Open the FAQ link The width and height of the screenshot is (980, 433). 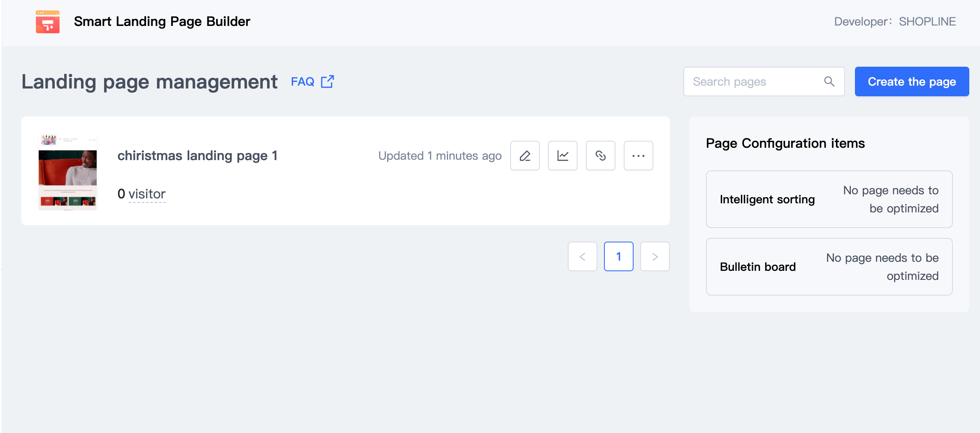pyautogui.click(x=302, y=81)
